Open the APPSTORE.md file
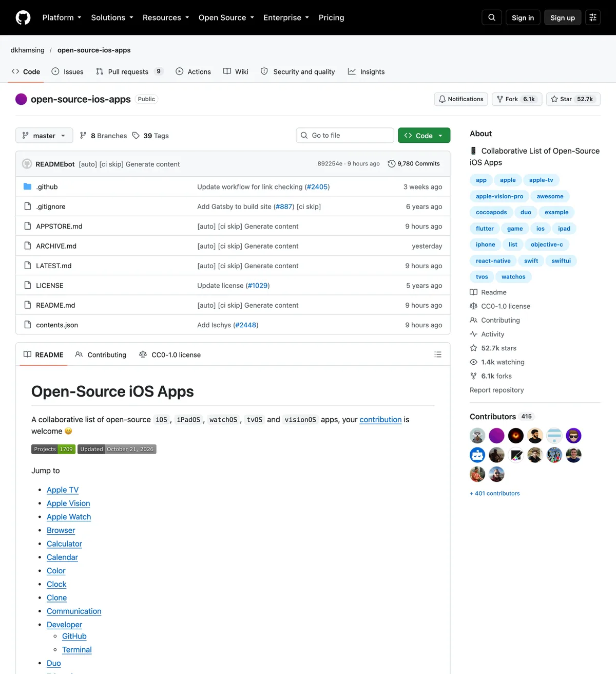This screenshot has width=616, height=674. pyautogui.click(x=59, y=226)
